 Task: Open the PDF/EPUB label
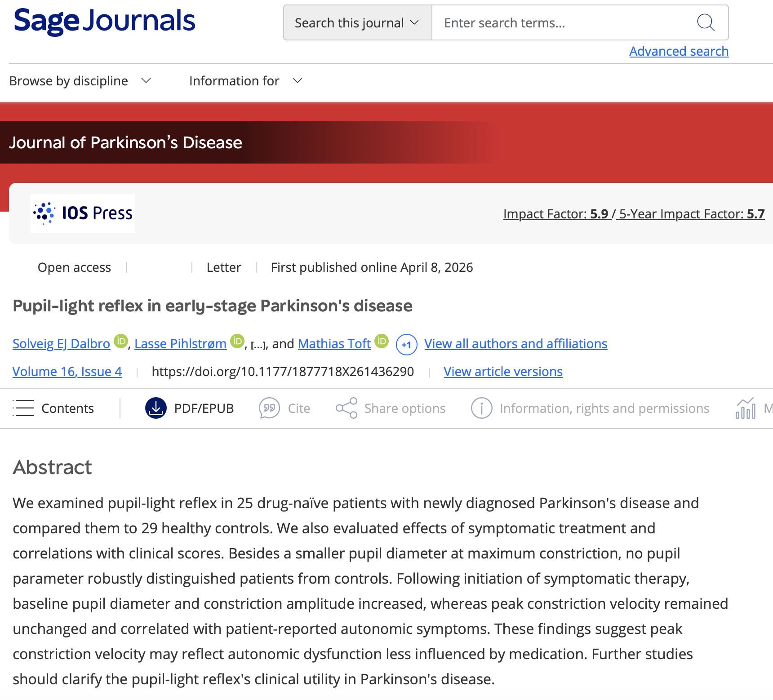(204, 408)
